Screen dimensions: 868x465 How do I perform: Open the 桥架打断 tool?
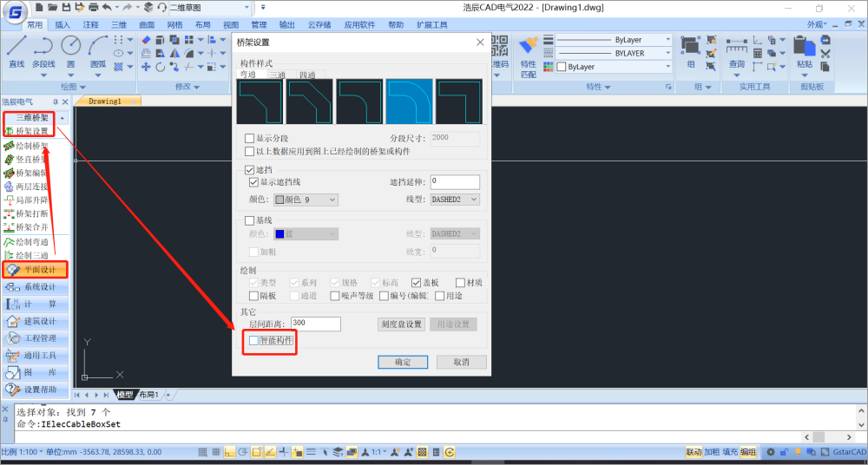click(26, 213)
